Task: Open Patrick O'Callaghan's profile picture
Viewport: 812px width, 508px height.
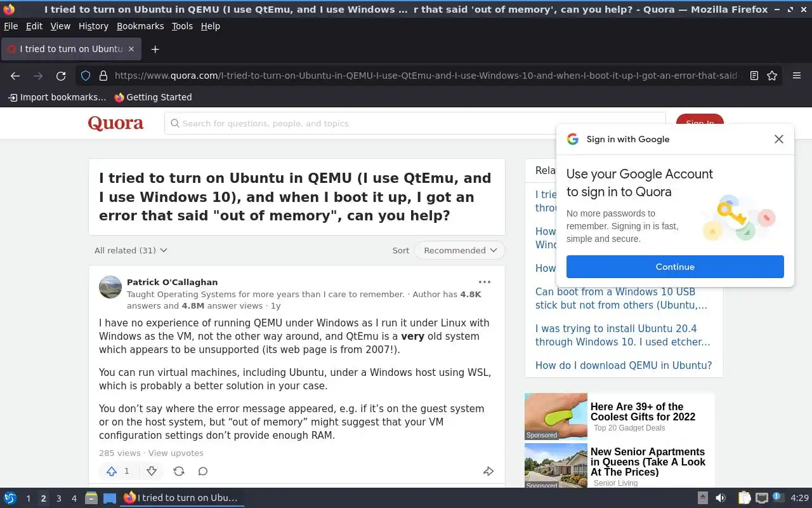Action: (x=110, y=287)
